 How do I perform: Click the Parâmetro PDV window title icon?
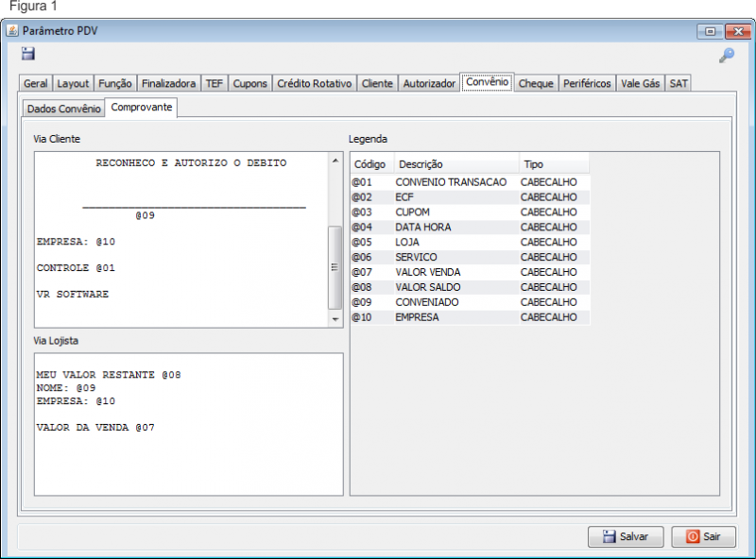pyautogui.click(x=12, y=31)
